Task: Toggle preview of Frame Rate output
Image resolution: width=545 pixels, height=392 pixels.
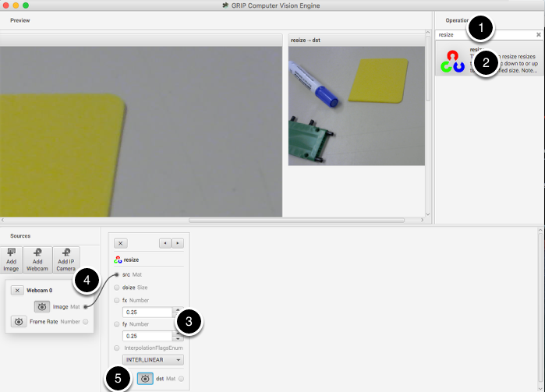Action: click(x=18, y=321)
